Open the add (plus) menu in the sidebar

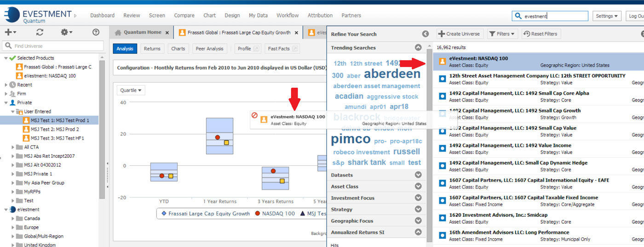click(10, 32)
